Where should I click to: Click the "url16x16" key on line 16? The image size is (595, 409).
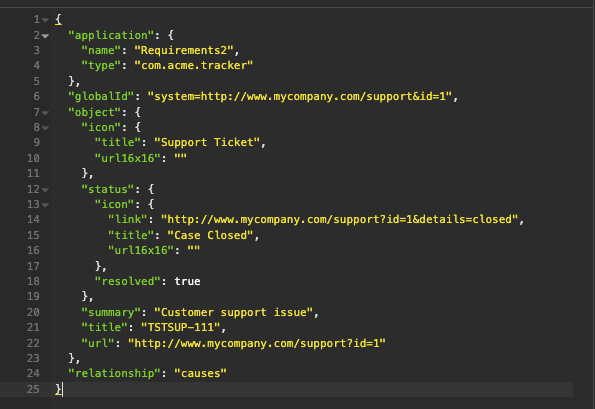click(x=141, y=250)
